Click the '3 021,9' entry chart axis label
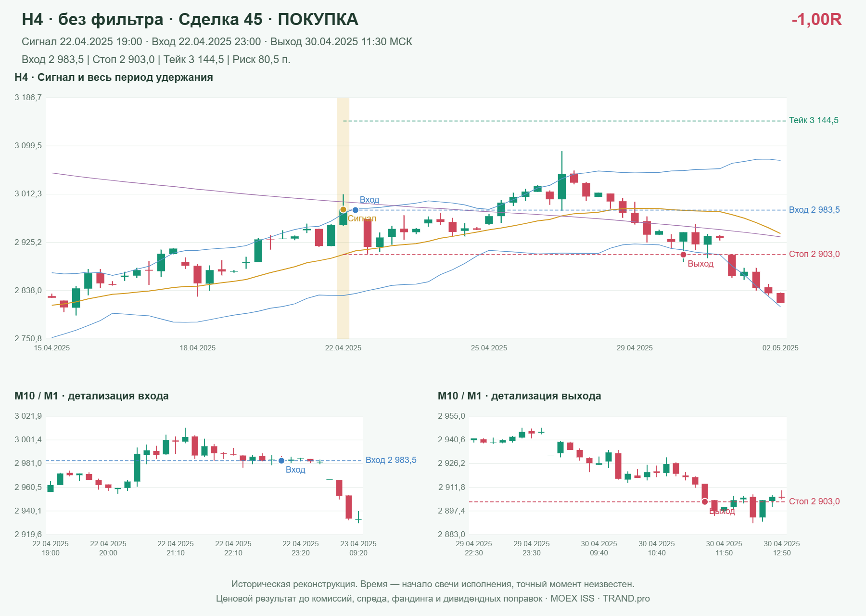 tap(28, 416)
